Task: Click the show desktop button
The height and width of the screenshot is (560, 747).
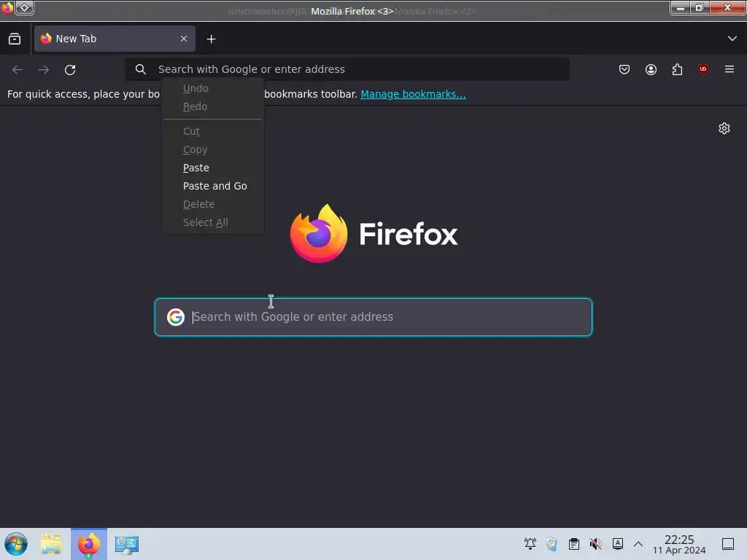Action: coord(728,544)
